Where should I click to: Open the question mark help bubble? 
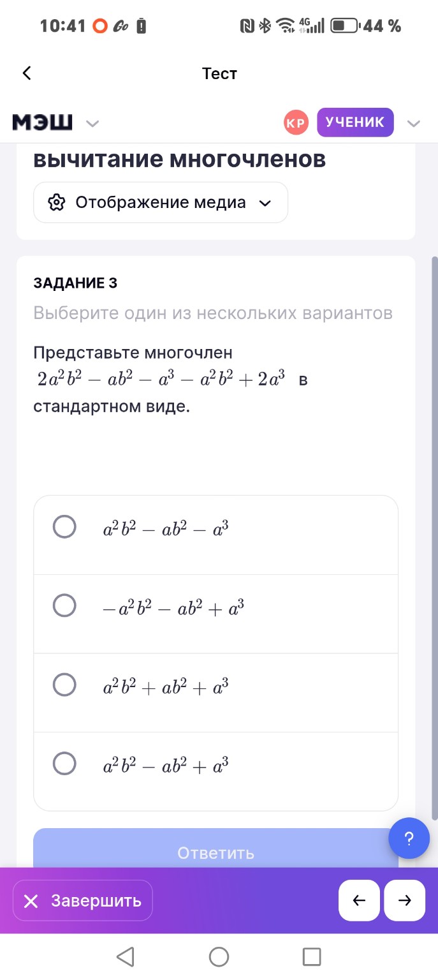pos(409,838)
